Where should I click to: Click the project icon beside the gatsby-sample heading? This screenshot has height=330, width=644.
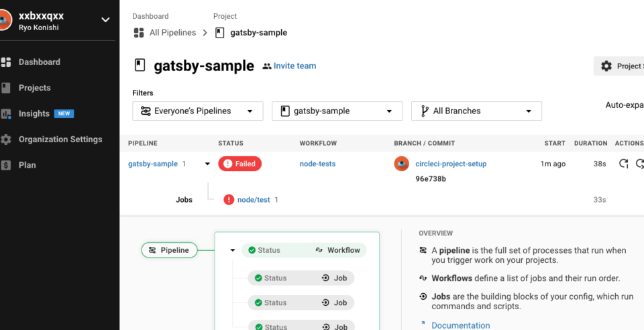(x=140, y=65)
